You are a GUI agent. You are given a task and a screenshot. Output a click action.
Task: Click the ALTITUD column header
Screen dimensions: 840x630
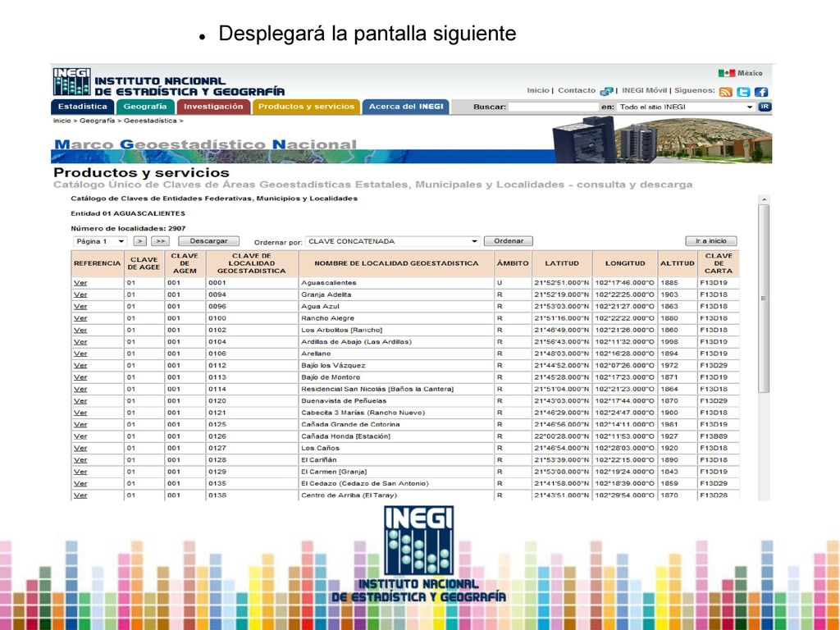click(677, 263)
